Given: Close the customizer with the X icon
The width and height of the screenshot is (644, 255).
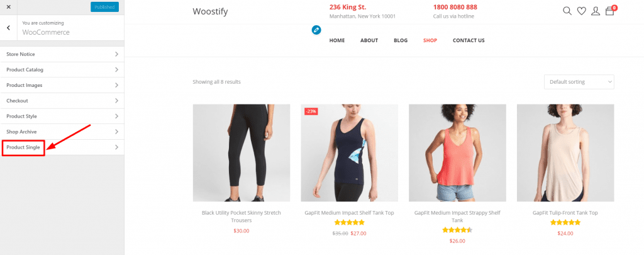Looking at the screenshot, I should (x=9, y=7).
